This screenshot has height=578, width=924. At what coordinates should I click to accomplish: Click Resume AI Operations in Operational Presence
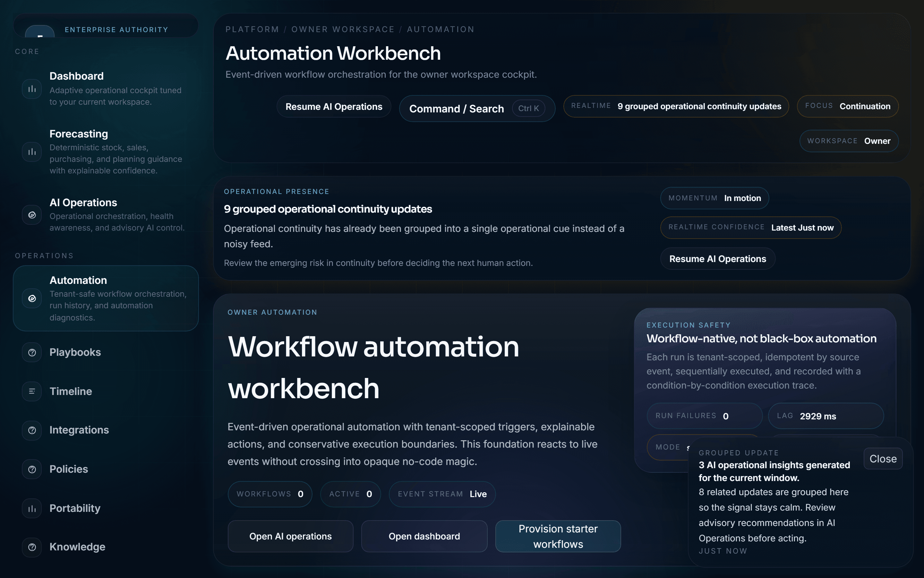tap(718, 259)
